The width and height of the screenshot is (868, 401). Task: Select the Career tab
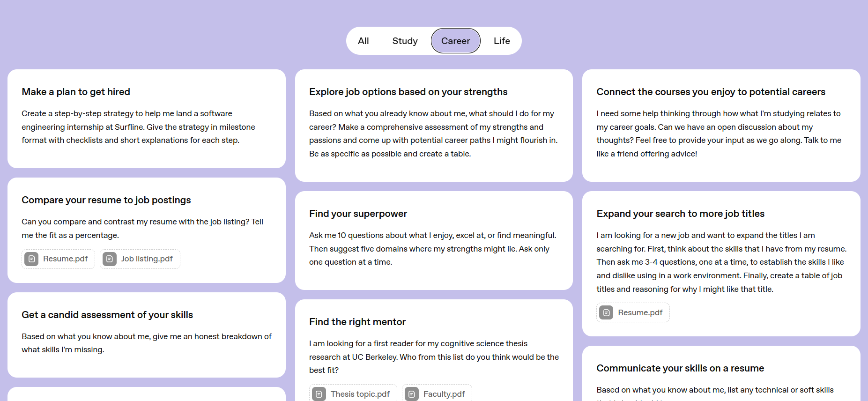455,41
